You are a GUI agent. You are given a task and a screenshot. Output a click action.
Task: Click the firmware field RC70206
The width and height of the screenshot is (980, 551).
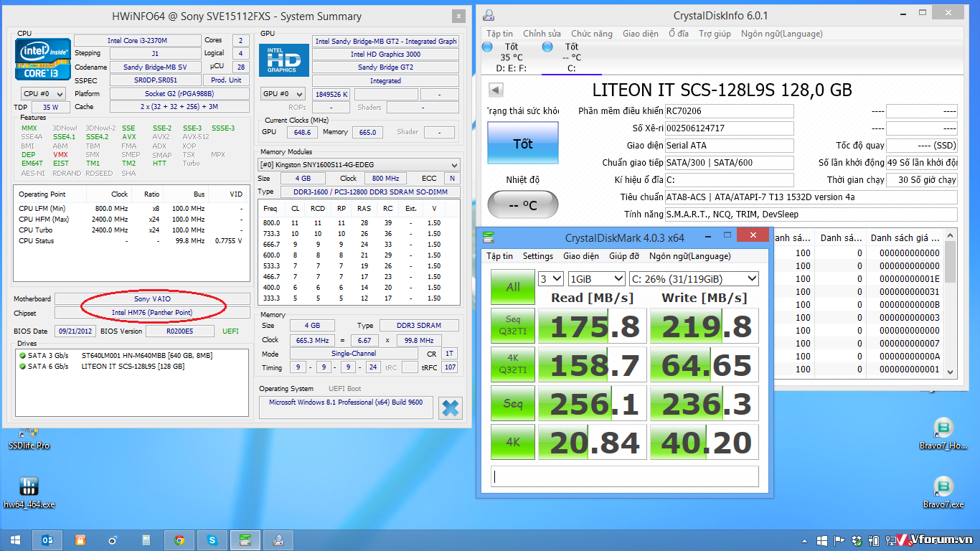729,111
